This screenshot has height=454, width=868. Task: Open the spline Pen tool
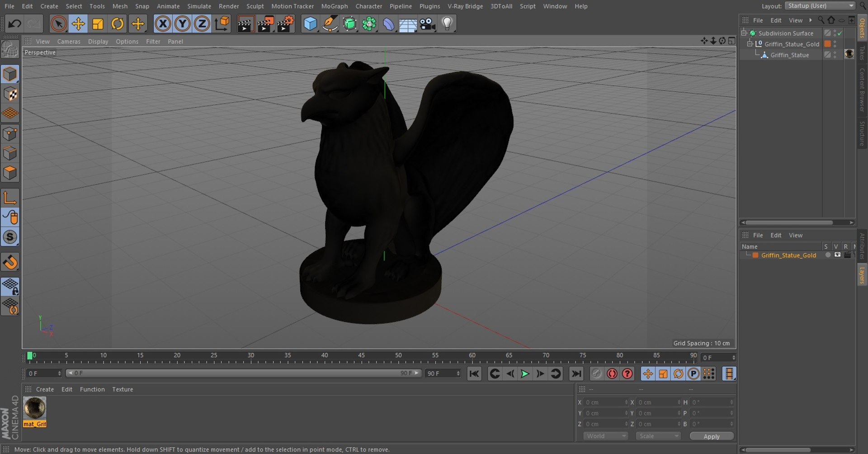[x=330, y=24]
